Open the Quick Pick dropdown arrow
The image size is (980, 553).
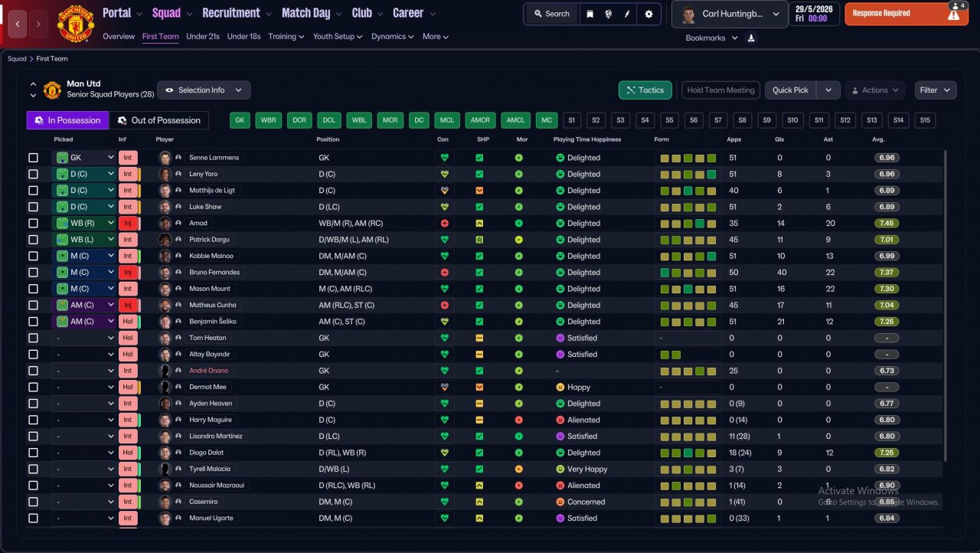pyautogui.click(x=828, y=90)
